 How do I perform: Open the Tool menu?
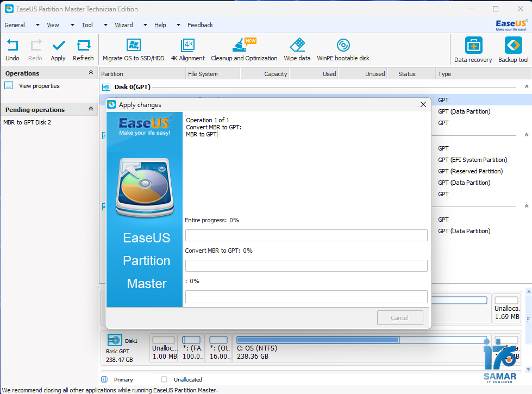(x=87, y=25)
